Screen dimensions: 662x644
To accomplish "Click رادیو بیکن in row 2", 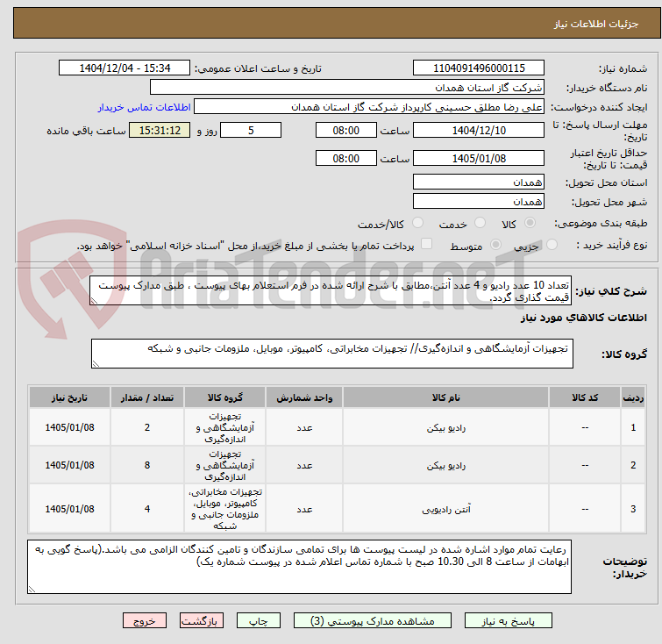I will 445,465.
